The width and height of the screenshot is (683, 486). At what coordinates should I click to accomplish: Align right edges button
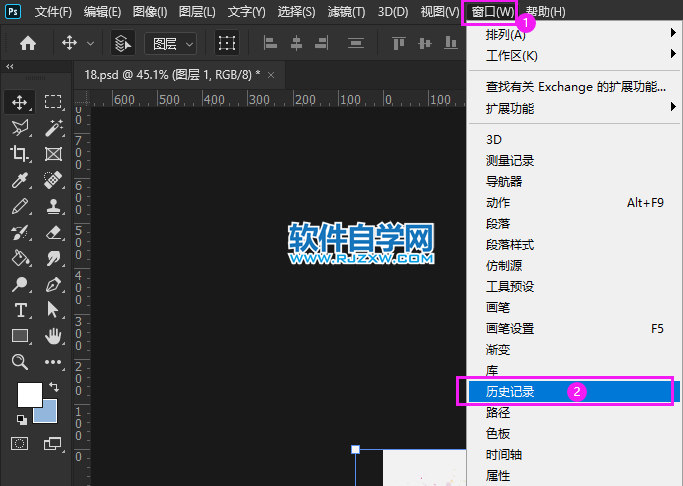pyautogui.click(x=321, y=43)
